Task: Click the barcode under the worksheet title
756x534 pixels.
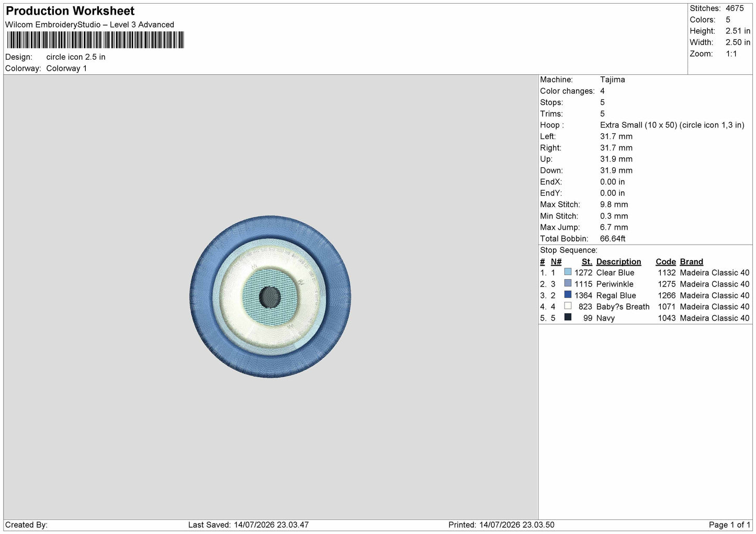Action: coord(95,40)
